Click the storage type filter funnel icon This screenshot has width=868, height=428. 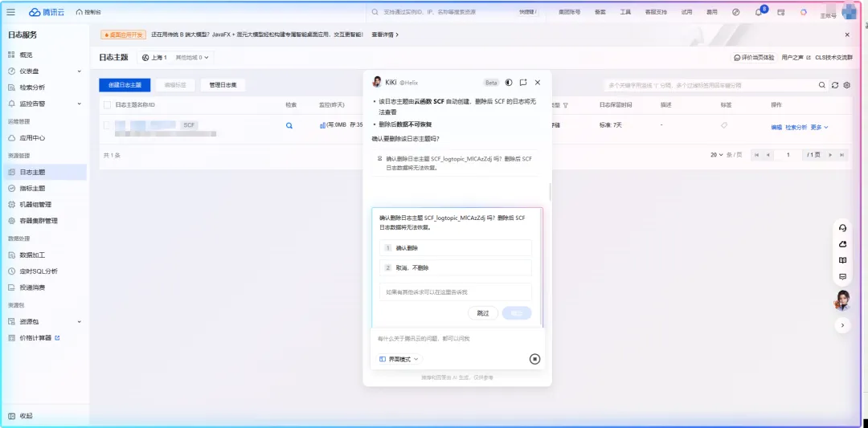(565, 104)
